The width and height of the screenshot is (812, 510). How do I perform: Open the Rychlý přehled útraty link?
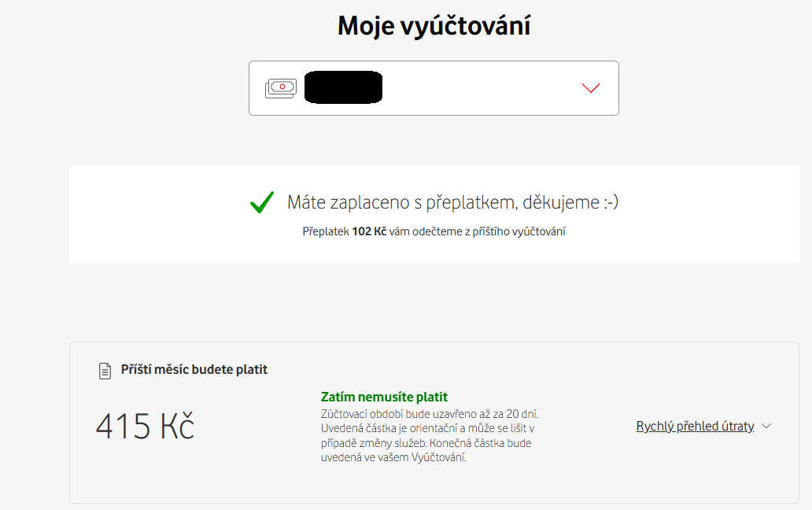(x=695, y=426)
